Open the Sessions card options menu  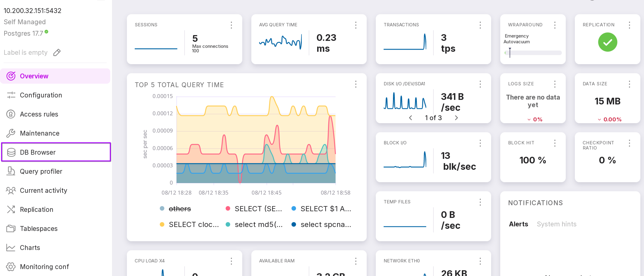(231, 25)
